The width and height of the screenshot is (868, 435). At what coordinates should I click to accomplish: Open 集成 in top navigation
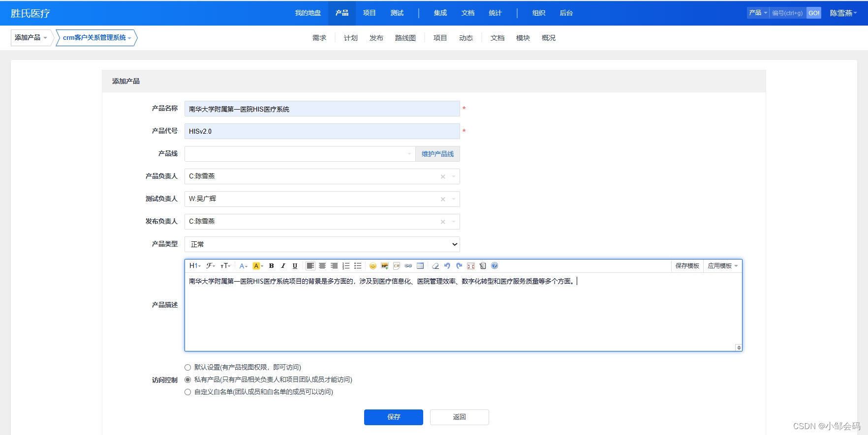[x=440, y=13]
